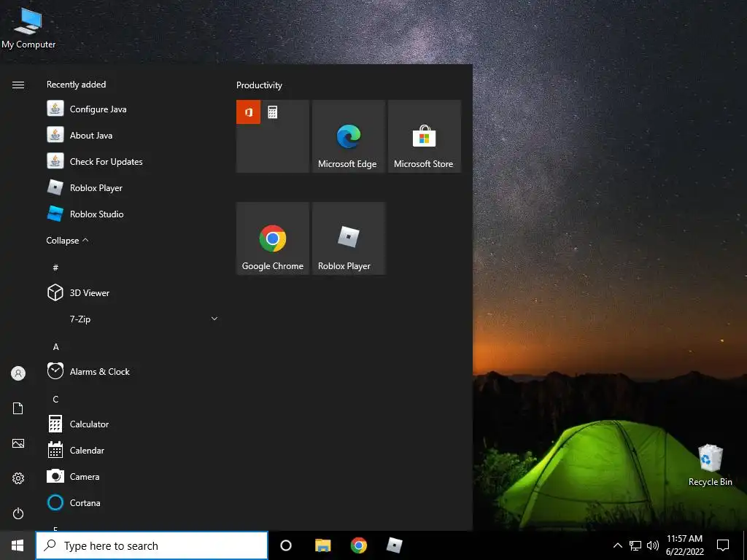Open Pictures icon in Start sidebar
The width and height of the screenshot is (747, 560).
[18, 443]
